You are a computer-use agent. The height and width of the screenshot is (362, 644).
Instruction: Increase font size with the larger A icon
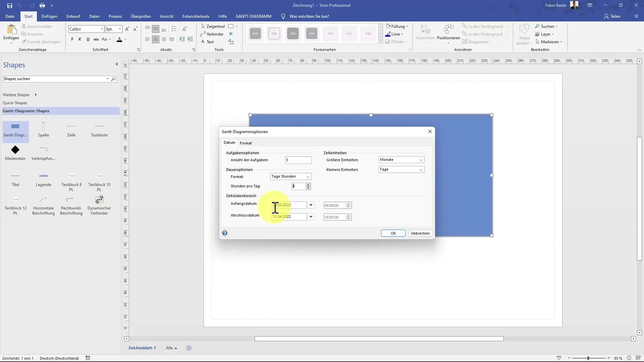pos(127,29)
